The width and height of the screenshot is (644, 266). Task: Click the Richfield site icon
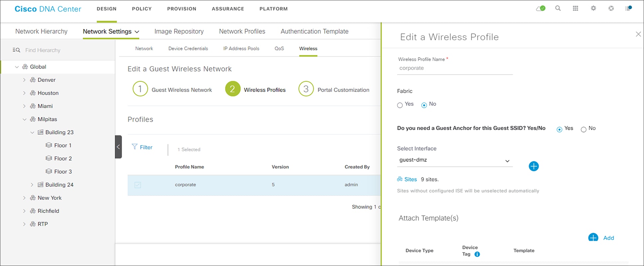33,211
